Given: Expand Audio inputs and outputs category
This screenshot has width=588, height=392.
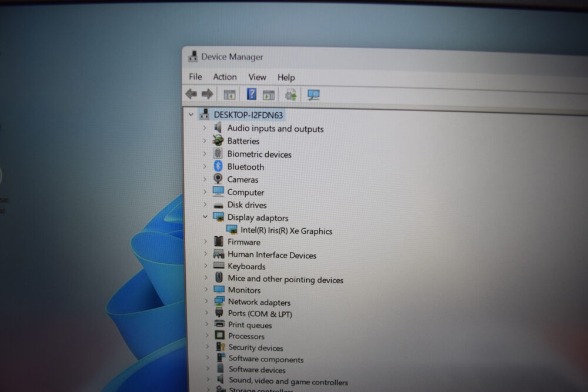Looking at the screenshot, I should pos(205,128).
